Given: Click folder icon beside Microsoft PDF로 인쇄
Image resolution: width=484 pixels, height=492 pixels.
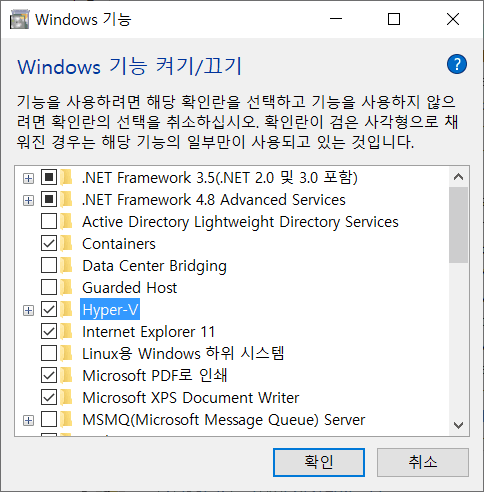Looking at the screenshot, I should 67,376.
